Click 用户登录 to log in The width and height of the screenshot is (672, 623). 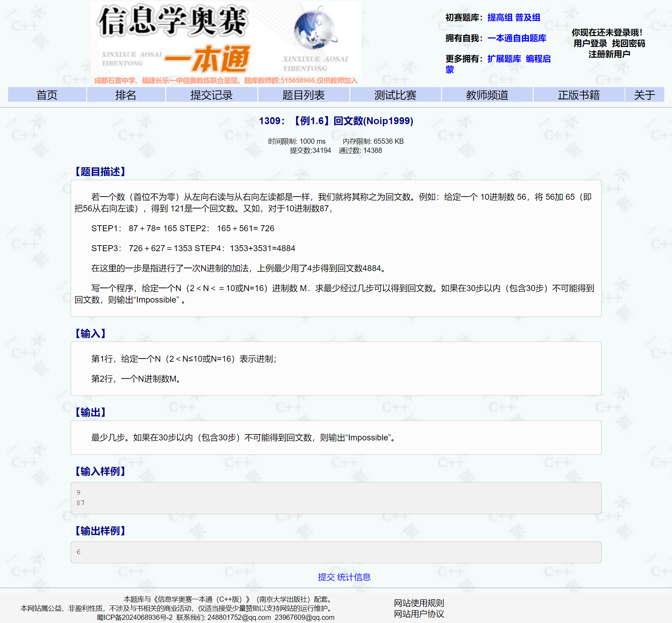[590, 43]
